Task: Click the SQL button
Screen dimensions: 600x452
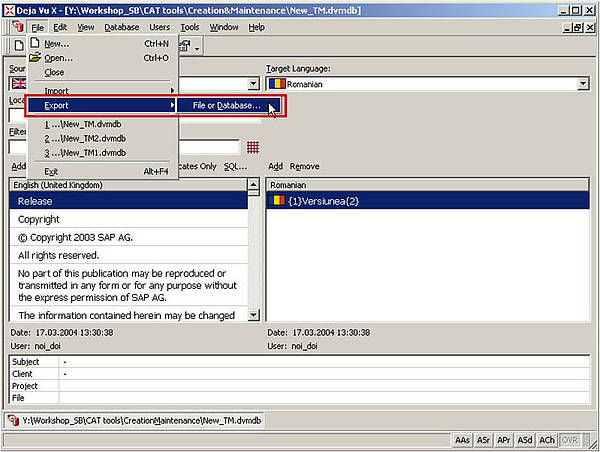Action: point(234,166)
